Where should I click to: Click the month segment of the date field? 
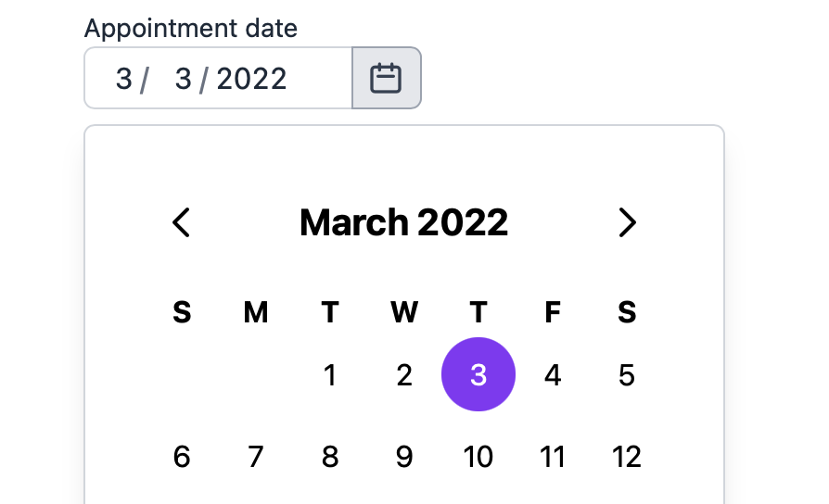coord(124,79)
